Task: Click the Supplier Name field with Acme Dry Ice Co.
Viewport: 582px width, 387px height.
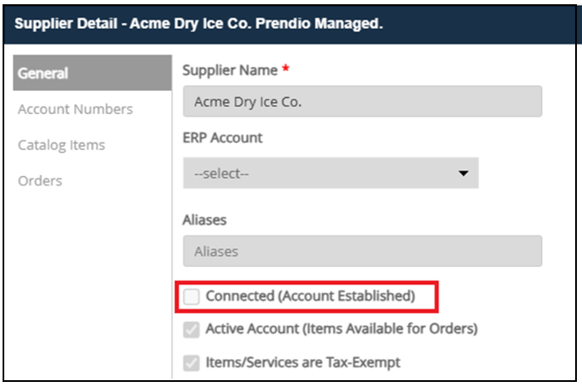Action: coord(362,101)
